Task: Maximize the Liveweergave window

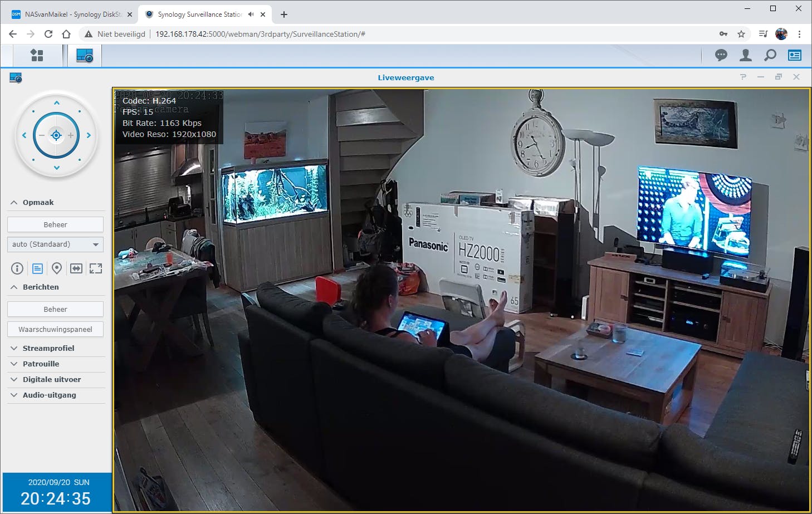Action: tap(779, 77)
